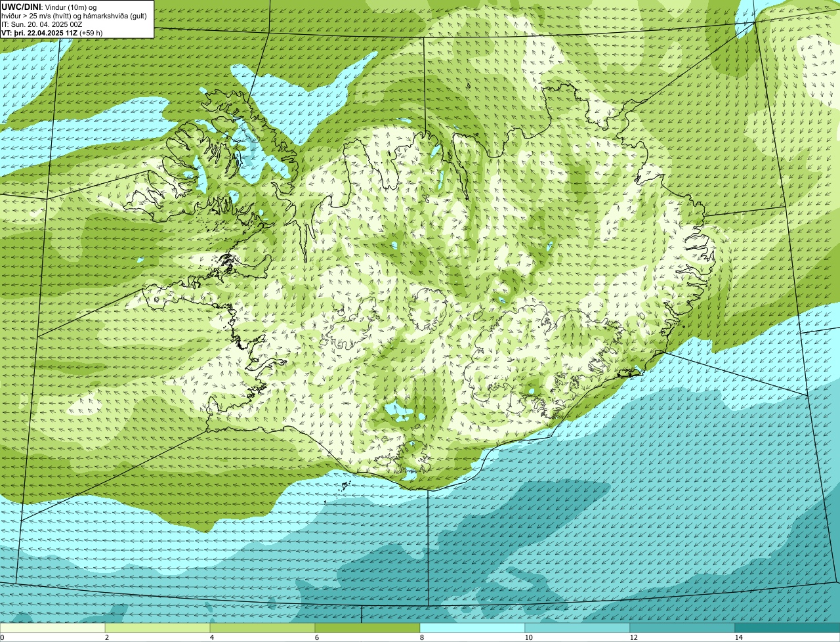
Task: Click the legend scale label "2"
Action: tap(107, 637)
